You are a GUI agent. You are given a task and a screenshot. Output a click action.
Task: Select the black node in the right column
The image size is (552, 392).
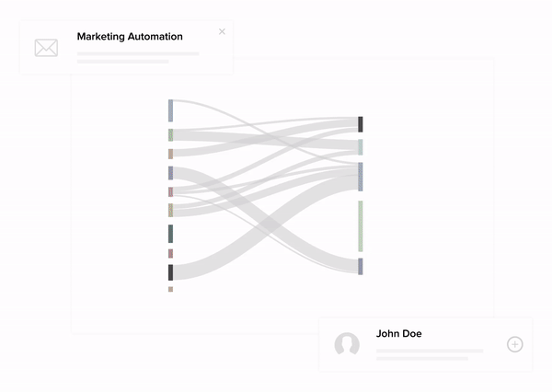pyautogui.click(x=361, y=124)
